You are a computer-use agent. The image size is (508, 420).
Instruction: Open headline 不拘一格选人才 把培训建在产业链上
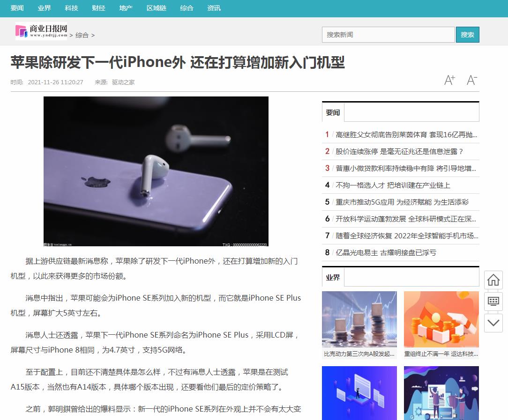pyautogui.click(x=393, y=185)
